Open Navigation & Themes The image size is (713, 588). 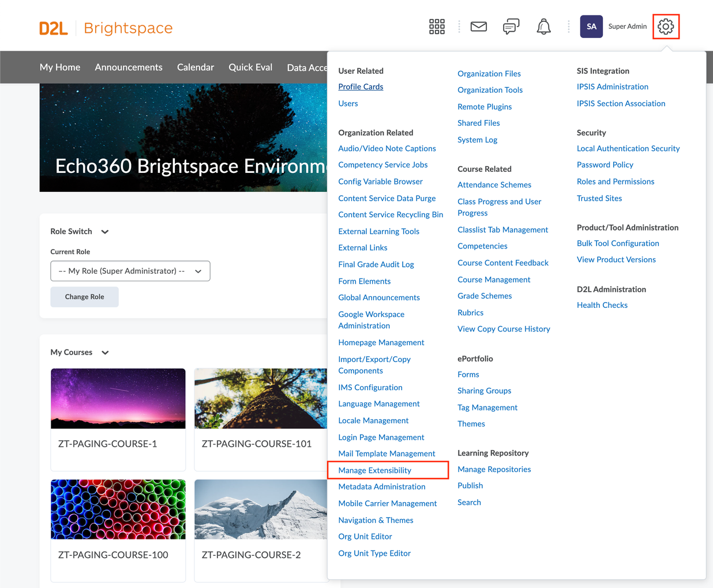[x=376, y=520]
